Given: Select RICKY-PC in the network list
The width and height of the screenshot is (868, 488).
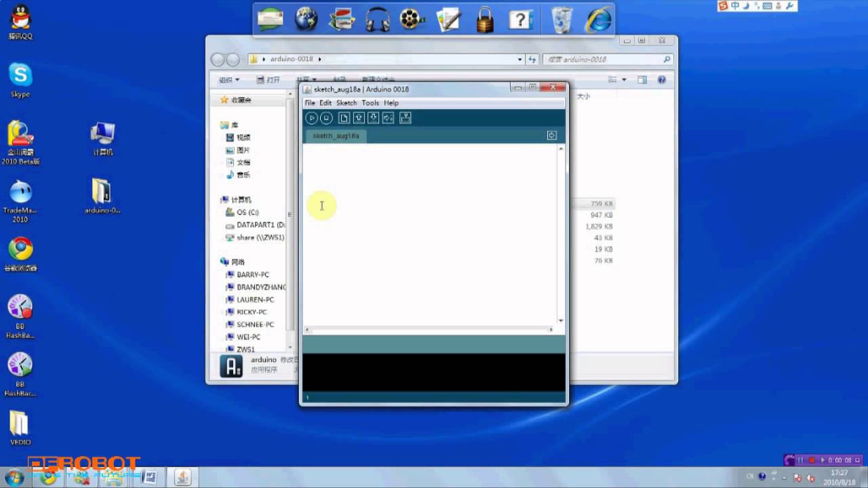Looking at the screenshot, I should click(x=247, y=312).
